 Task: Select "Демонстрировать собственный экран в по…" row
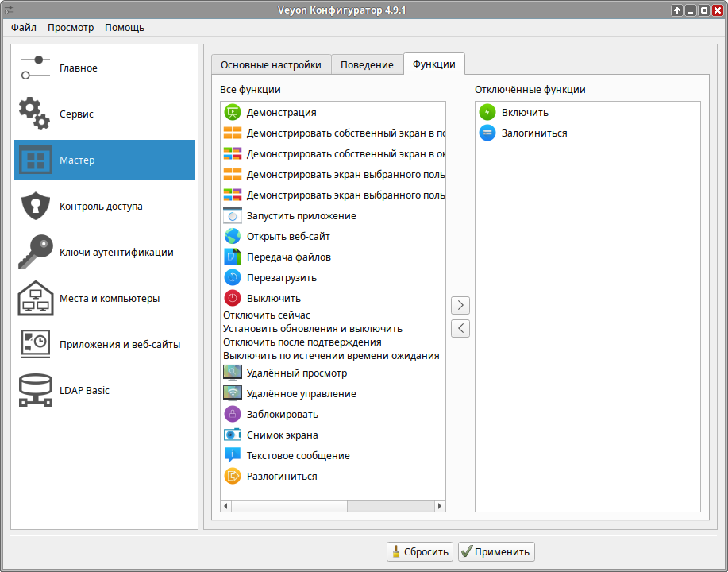(333, 133)
